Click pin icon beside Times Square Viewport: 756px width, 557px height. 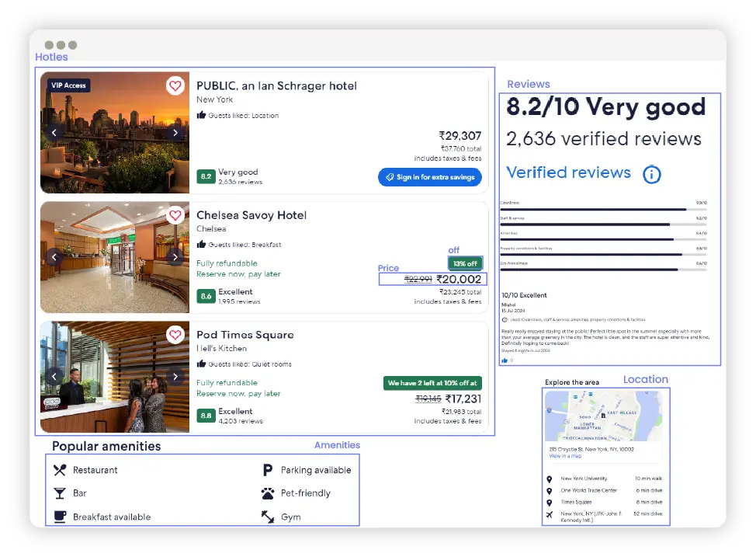pos(550,503)
